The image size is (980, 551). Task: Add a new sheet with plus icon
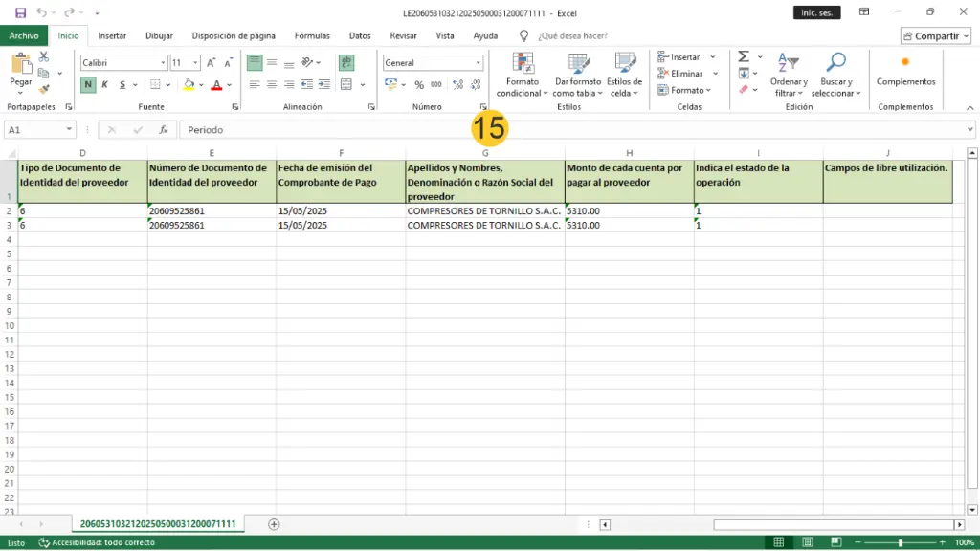pyautogui.click(x=274, y=524)
